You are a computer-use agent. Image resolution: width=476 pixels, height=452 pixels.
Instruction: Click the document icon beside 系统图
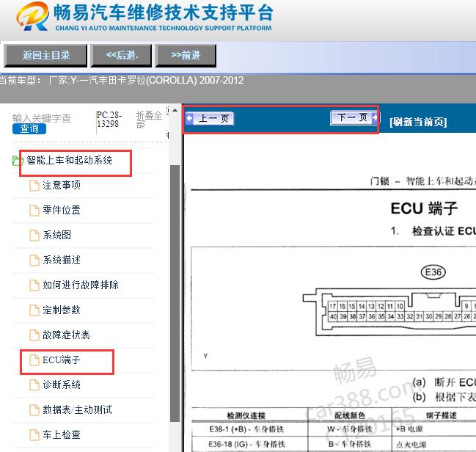pyautogui.click(x=34, y=235)
